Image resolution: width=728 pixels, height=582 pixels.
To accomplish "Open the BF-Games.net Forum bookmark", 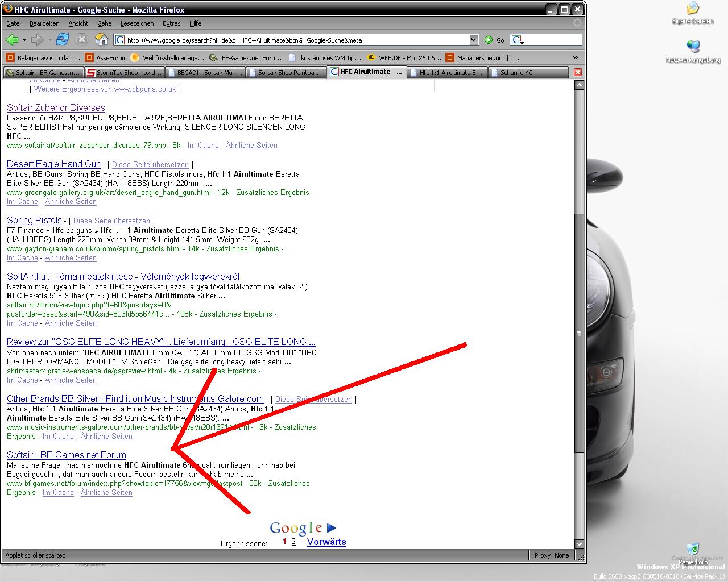I will coord(245,57).
